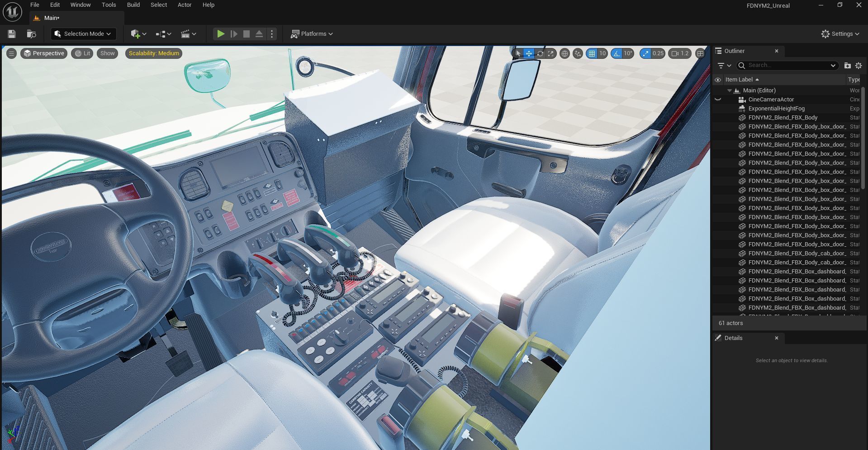The width and height of the screenshot is (868, 450).
Task: Save the current level with the floppy disk icon
Action: [x=12, y=34]
